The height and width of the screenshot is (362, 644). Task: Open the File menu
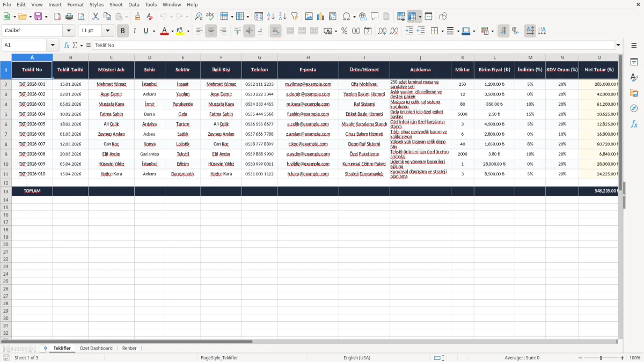pos(7,4)
